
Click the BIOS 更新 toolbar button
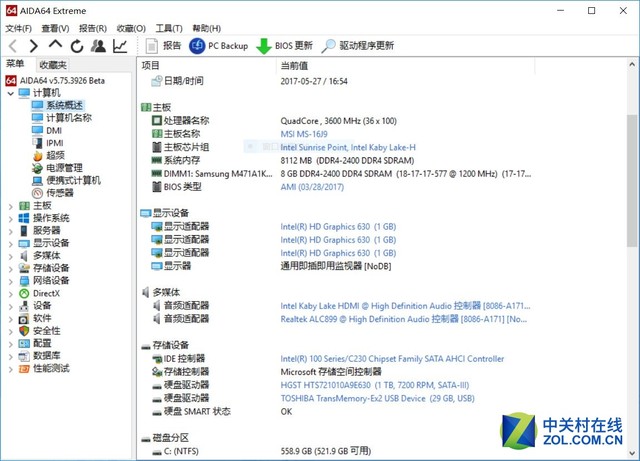(x=284, y=46)
